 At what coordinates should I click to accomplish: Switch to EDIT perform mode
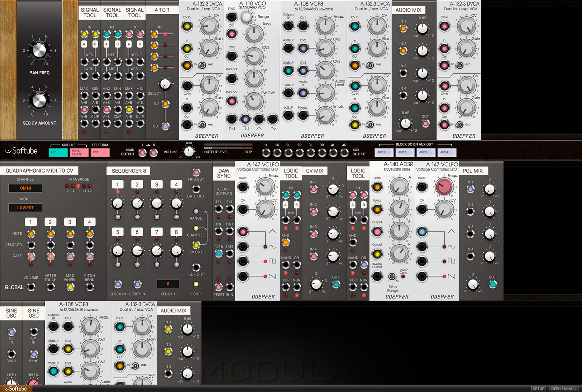[100, 153]
